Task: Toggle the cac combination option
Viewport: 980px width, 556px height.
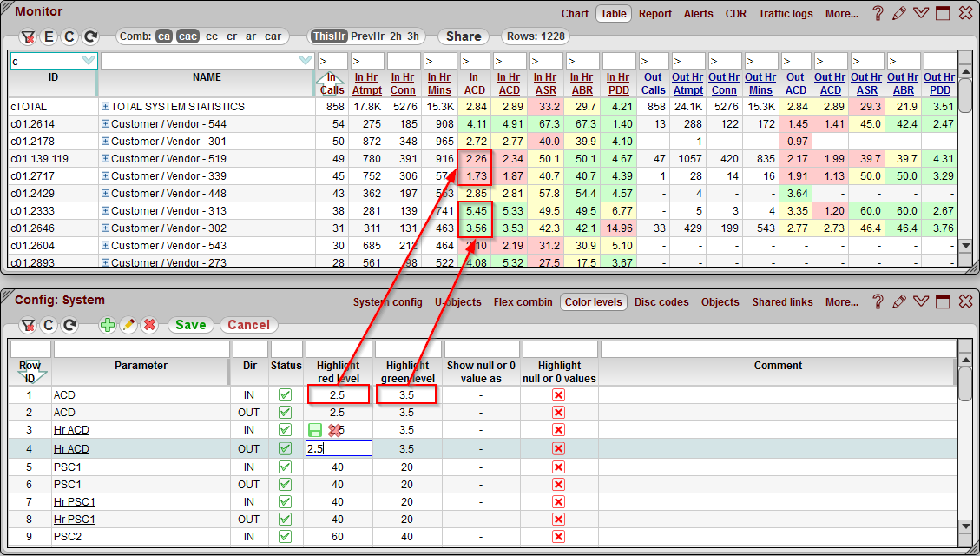Action: pyautogui.click(x=187, y=36)
